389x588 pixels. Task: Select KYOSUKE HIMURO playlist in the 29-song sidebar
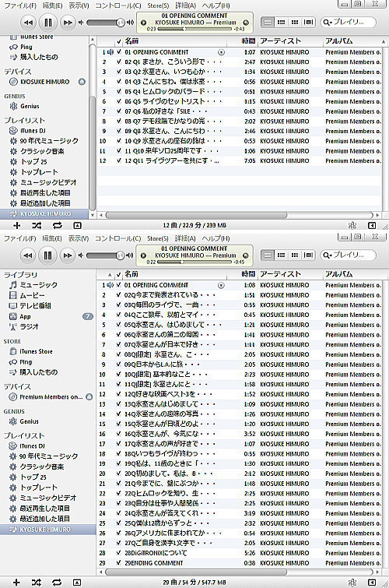point(48,530)
